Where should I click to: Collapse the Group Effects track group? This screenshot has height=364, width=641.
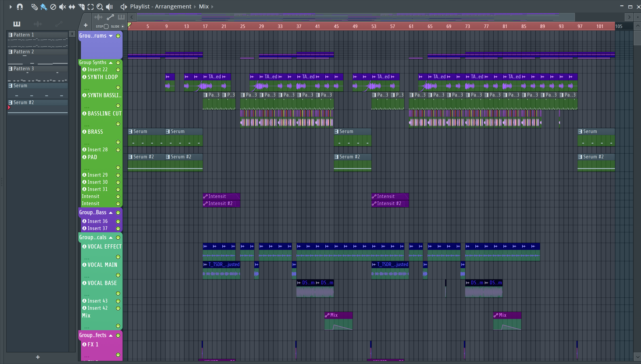[x=111, y=336]
